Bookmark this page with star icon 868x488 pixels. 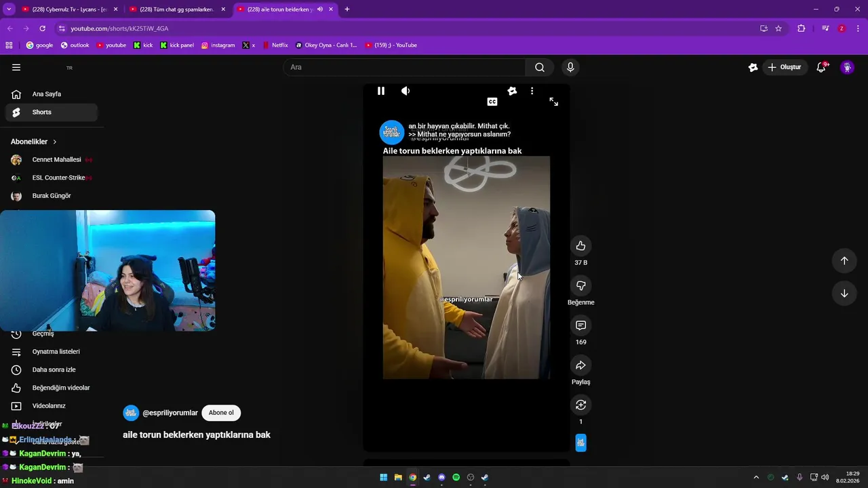778,28
